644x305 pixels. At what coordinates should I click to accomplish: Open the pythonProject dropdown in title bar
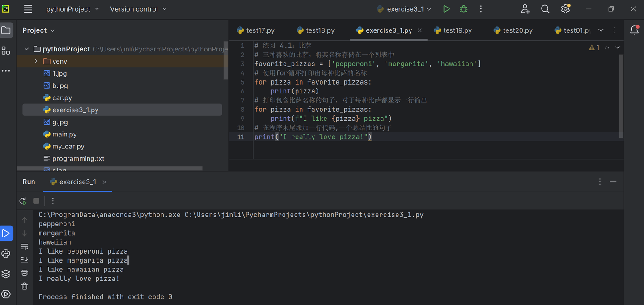click(x=72, y=9)
